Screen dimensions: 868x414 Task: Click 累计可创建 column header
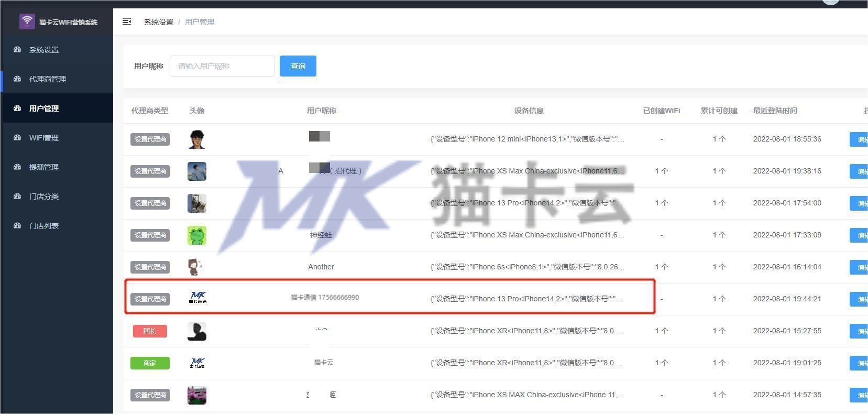click(719, 111)
